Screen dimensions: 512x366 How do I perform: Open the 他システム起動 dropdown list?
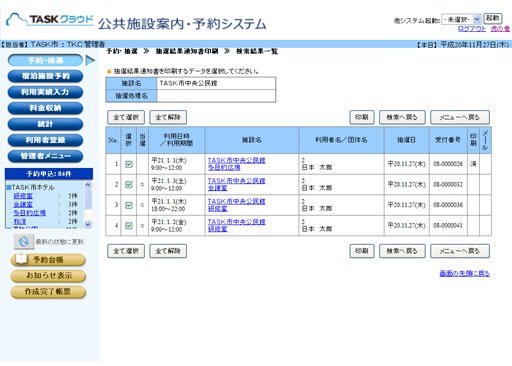(461, 19)
